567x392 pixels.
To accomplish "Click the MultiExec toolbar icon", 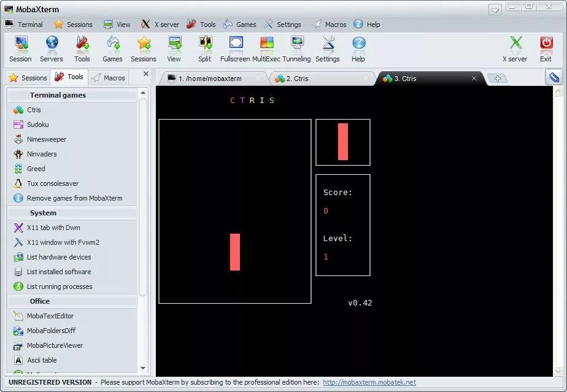I will point(266,49).
